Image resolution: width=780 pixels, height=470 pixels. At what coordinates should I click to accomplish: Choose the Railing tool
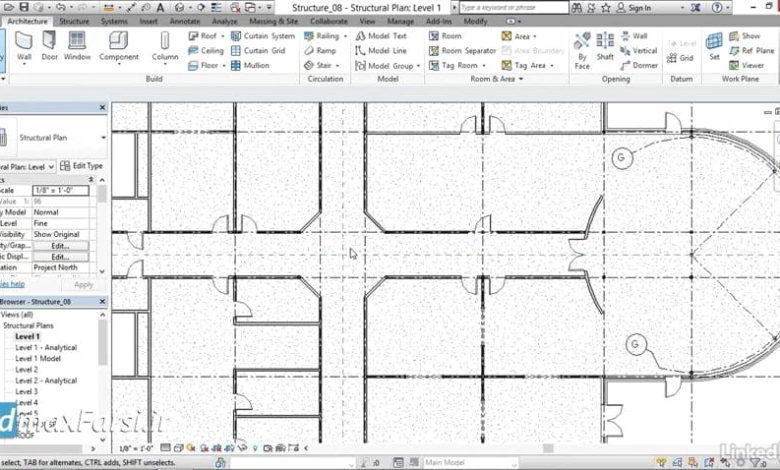(321, 36)
